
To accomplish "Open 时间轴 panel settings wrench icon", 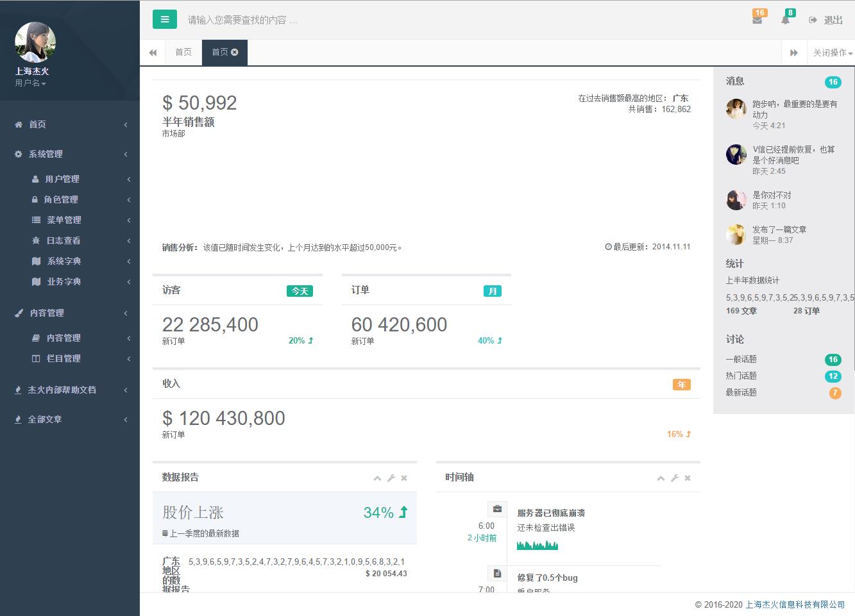I will [x=675, y=478].
